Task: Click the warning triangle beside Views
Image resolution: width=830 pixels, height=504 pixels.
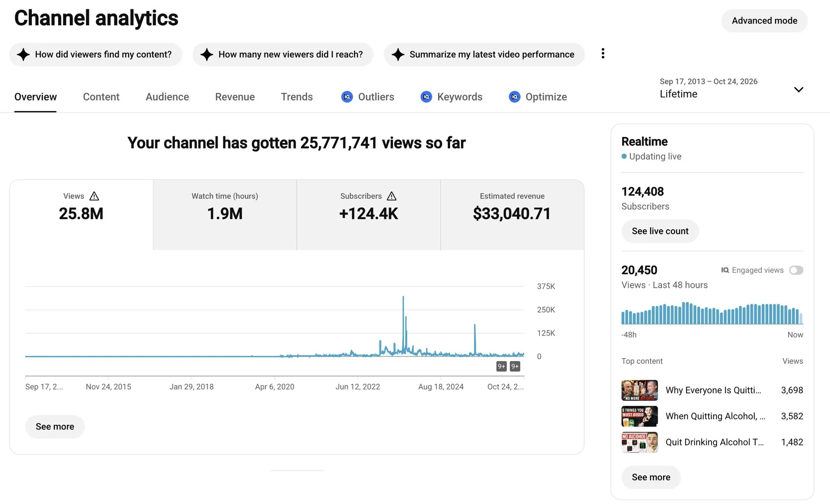Action: click(x=94, y=196)
